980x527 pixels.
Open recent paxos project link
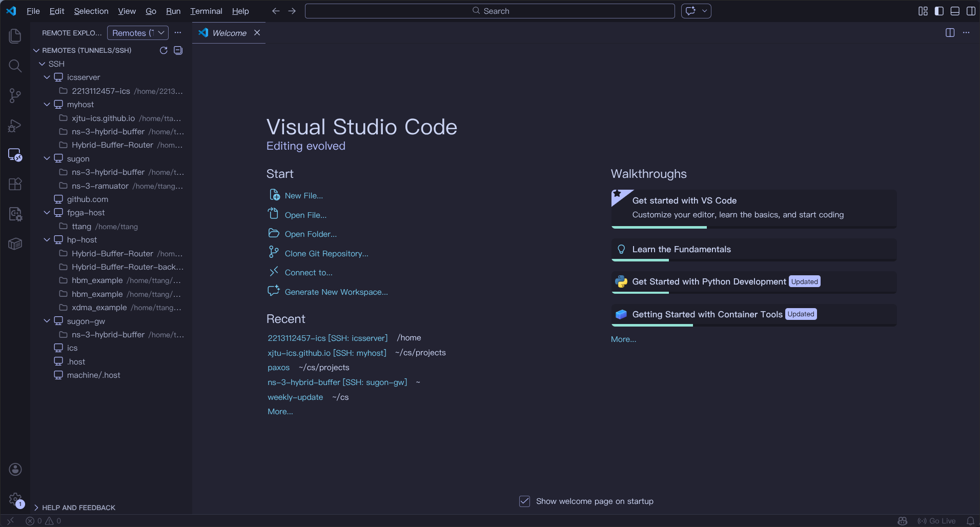(278, 368)
